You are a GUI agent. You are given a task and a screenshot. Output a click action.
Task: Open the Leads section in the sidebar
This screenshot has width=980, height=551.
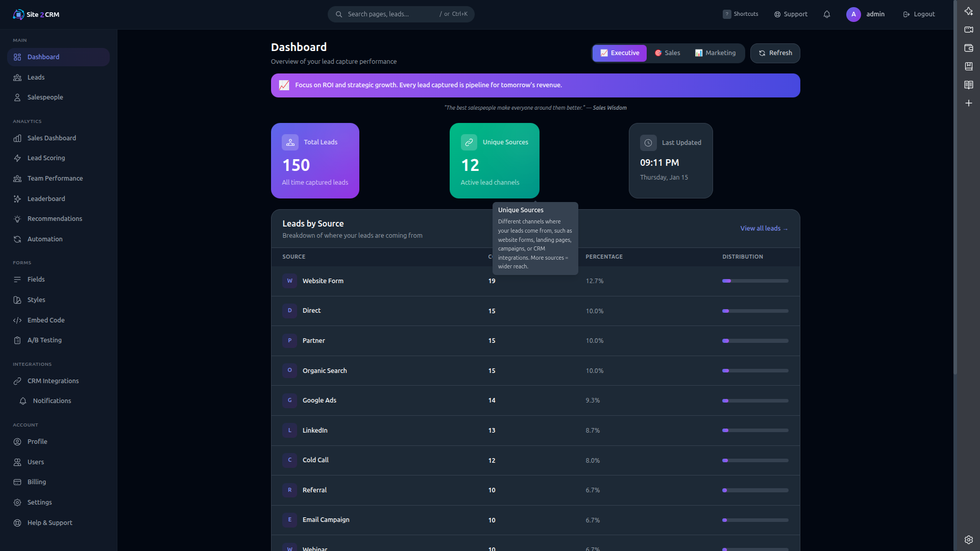pyautogui.click(x=36, y=77)
